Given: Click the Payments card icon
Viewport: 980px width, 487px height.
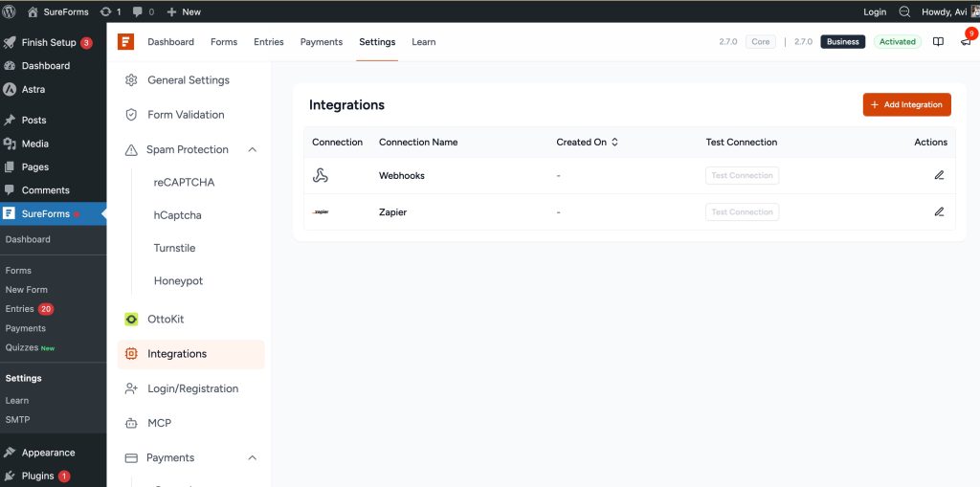Looking at the screenshot, I should click(131, 458).
